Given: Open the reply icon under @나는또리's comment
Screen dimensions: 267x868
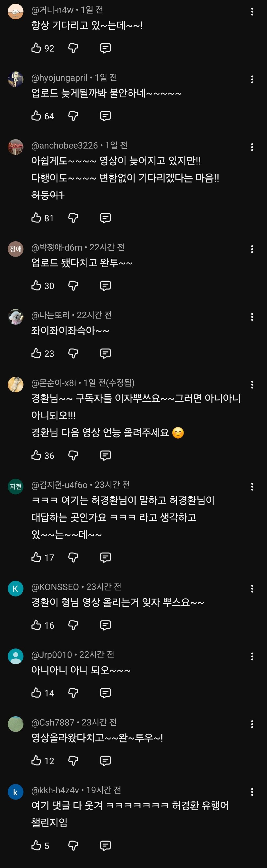Looking at the screenshot, I should (x=105, y=353).
